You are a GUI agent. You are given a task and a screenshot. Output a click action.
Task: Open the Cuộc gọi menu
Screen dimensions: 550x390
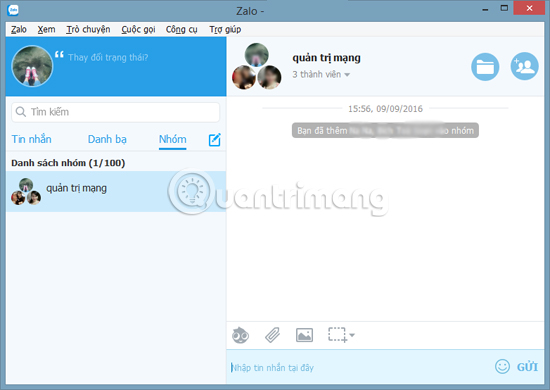pyautogui.click(x=138, y=29)
